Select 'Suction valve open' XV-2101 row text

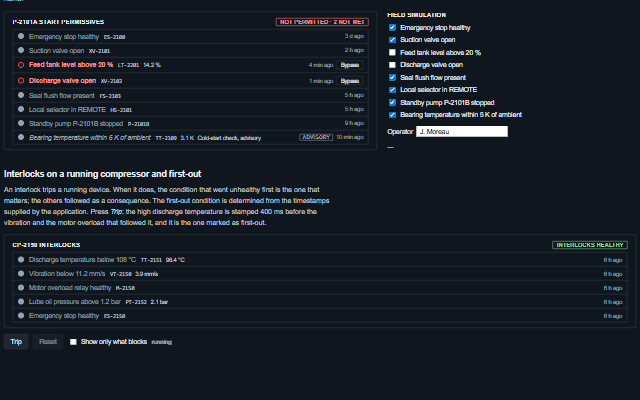(56, 51)
